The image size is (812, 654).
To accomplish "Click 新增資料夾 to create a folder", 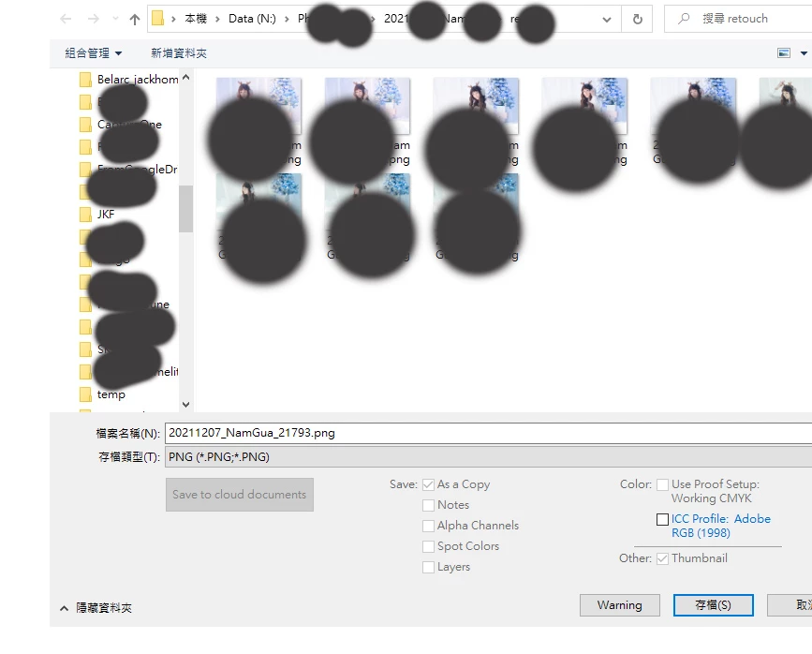I will (179, 53).
